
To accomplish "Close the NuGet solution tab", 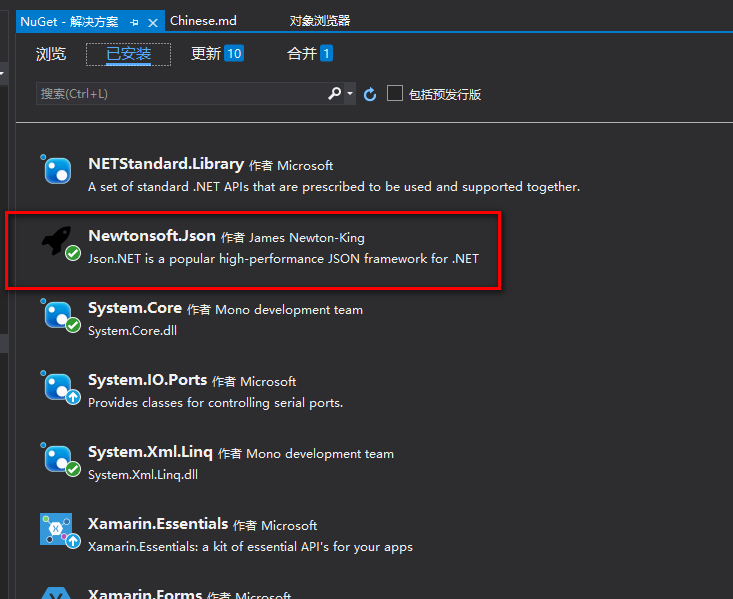I will (x=152, y=21).
